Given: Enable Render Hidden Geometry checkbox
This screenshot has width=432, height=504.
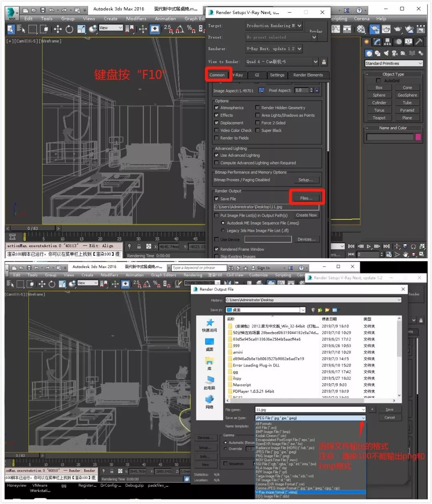Looking at the screenshot, I should [x=258, y=108].
